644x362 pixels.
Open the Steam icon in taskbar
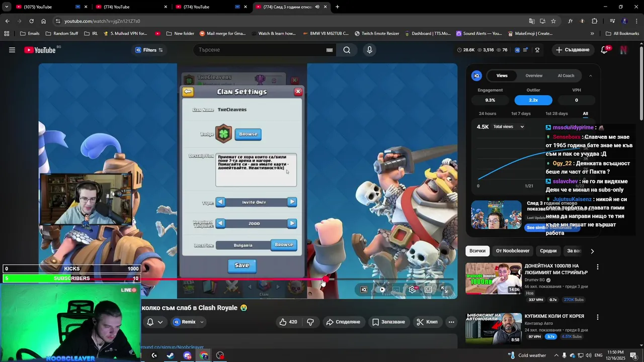click(x=171, y=355)
